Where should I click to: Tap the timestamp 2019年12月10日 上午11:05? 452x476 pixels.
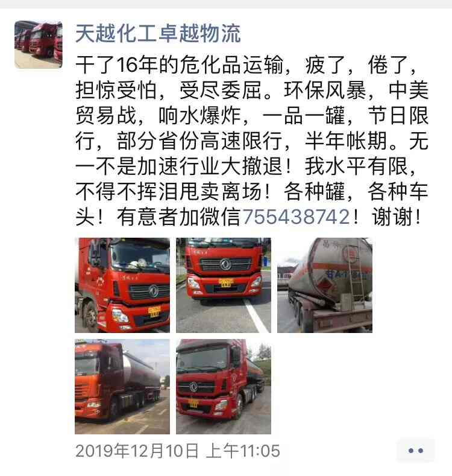pos(177,451)
